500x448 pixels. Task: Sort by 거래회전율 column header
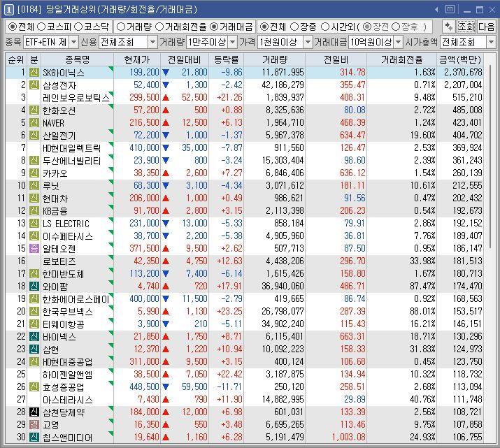click(401, 59)
